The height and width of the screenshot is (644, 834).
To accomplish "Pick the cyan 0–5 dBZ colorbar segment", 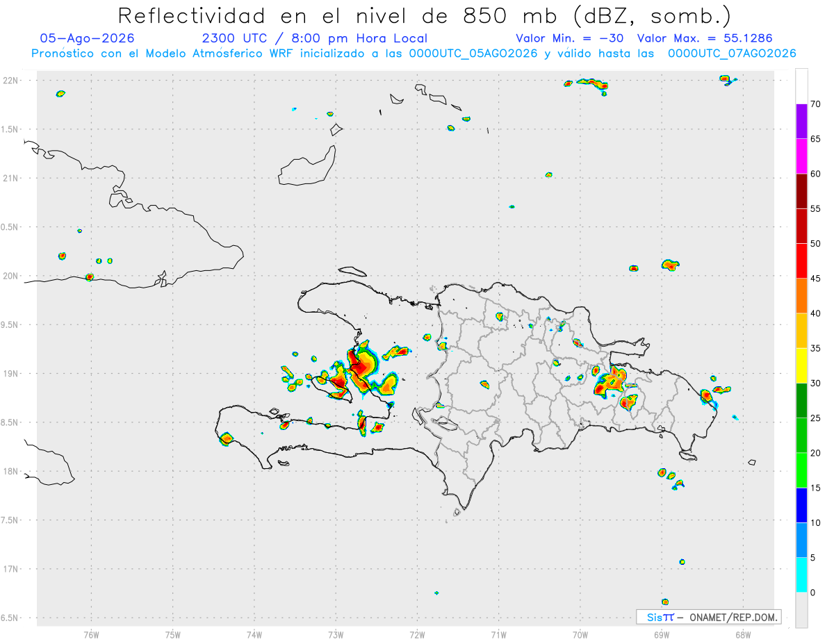I will [x=801, y=575].
